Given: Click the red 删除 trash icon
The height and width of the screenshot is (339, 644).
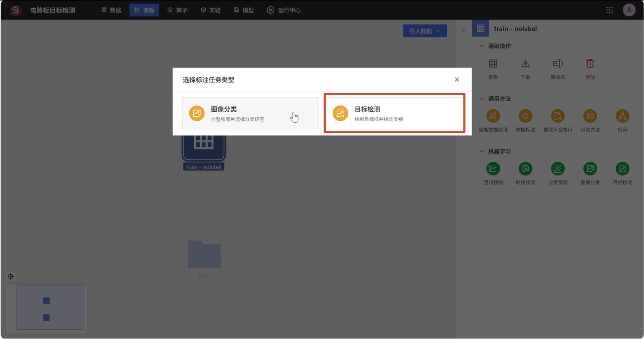Looking at the screenshot, I should click(590, 64).
